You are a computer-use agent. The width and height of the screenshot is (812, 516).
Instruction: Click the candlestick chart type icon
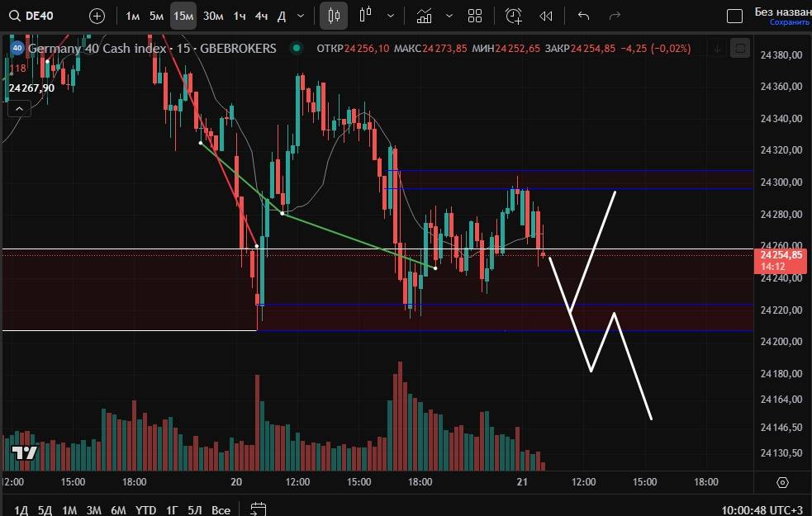334,16
